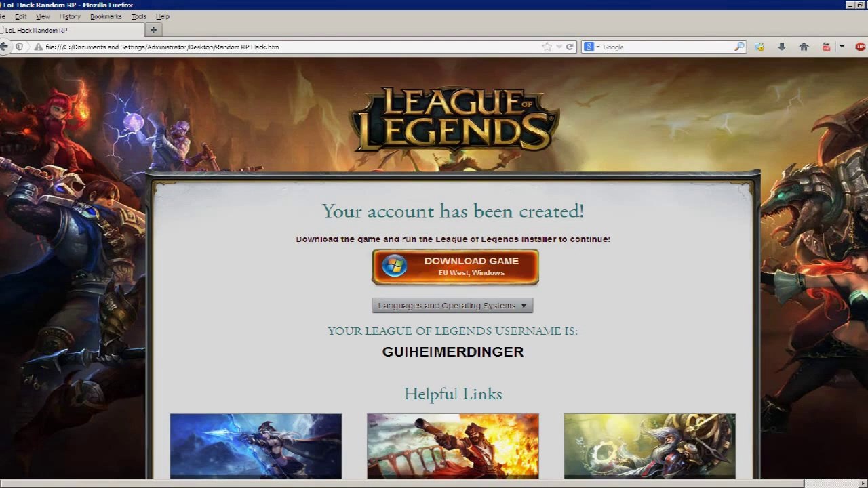Open the View menu
868x488 pixels.
click(x=43, y=16)
